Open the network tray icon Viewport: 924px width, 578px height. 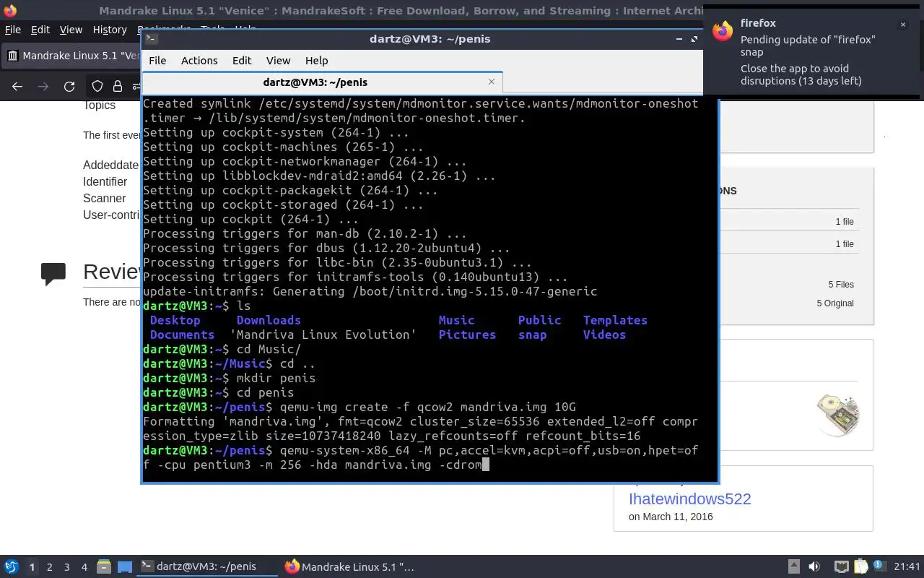[841, 566]
